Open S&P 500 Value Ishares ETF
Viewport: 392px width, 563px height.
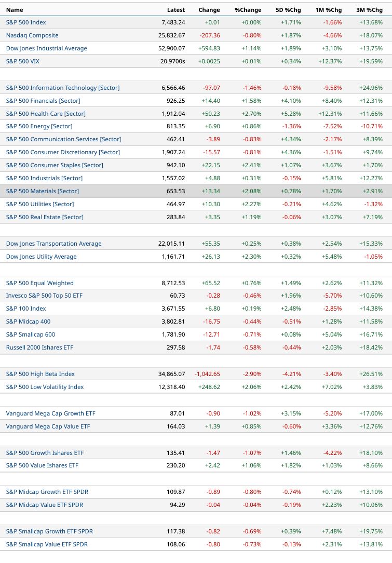42,465
